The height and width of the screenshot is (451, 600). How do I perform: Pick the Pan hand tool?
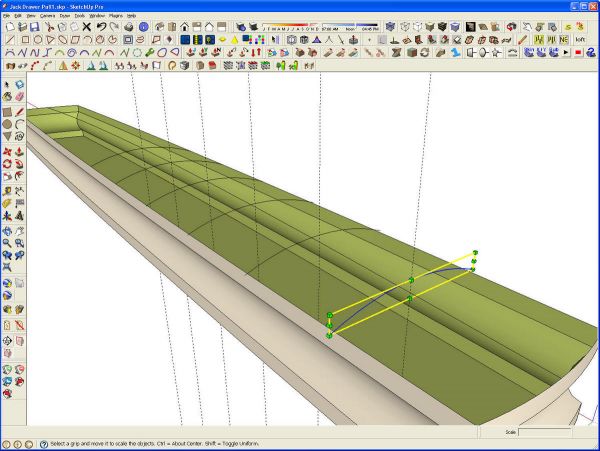20,231
